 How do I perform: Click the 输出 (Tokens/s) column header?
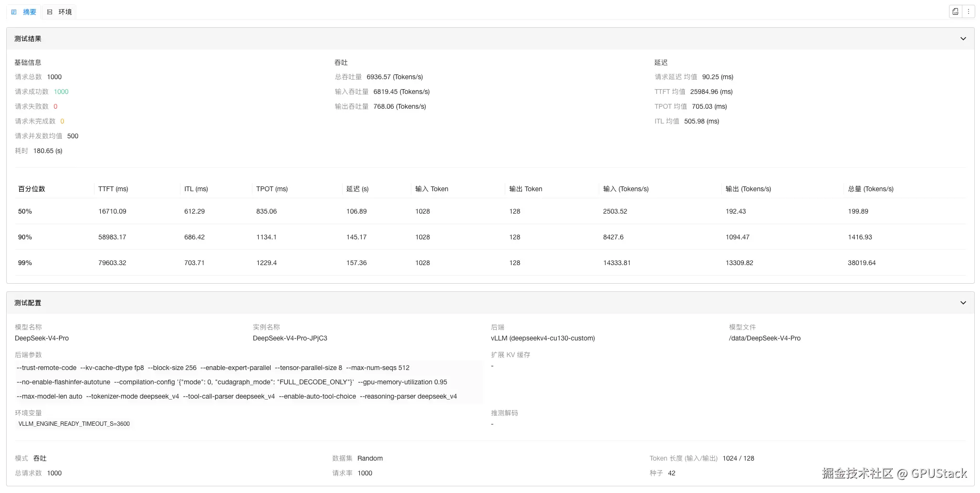coord(748,189)
